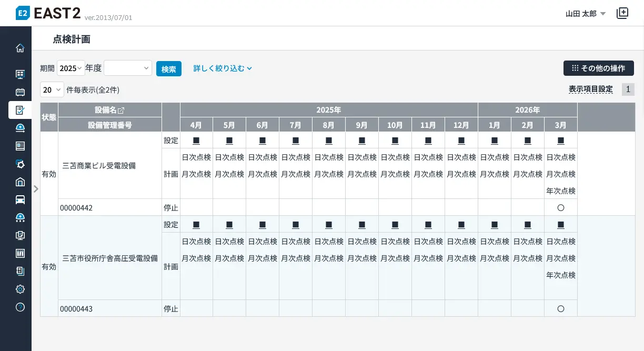Open settings gear icon at sidebar bottom
The height and width of the screenshot is (351, 644).
pyautogui.click(x=20, y=289)
